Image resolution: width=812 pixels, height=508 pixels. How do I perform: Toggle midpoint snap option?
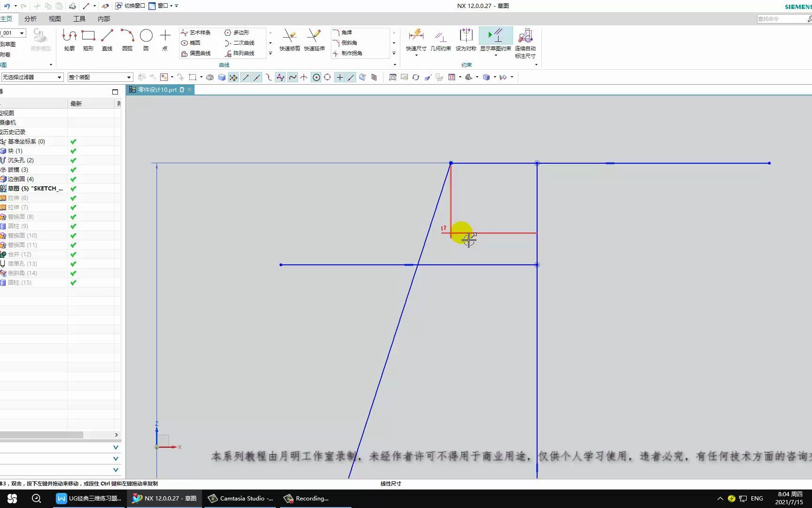257,78
